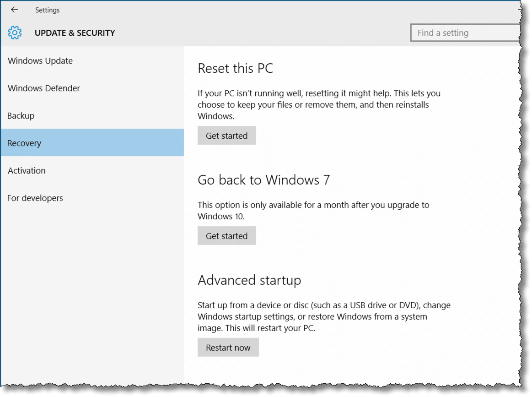Click the Settings window title text
Viewport: 532px width, 397px height.
coord(47,10)
